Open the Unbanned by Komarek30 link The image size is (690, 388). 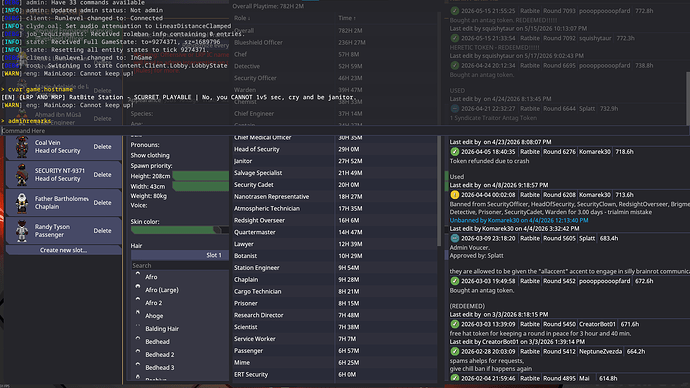519,220
